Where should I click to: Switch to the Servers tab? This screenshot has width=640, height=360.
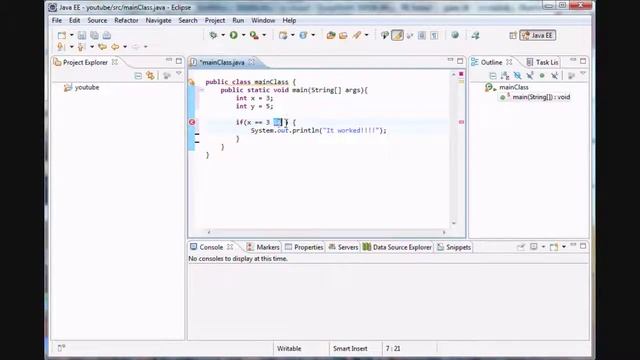click(343, 247)
